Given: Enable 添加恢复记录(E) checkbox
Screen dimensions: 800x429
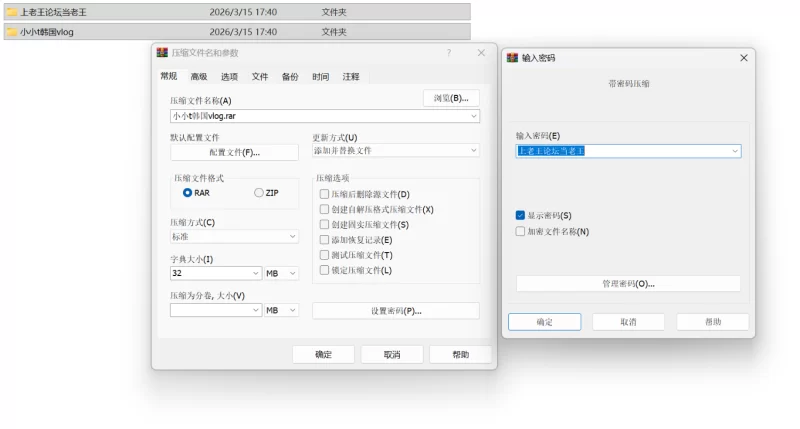Looking at the screenshot, I should point(324,240).
